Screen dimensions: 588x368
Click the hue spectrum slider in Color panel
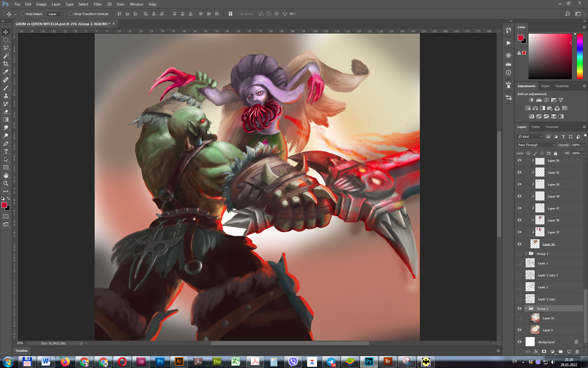tap(580, 56)
